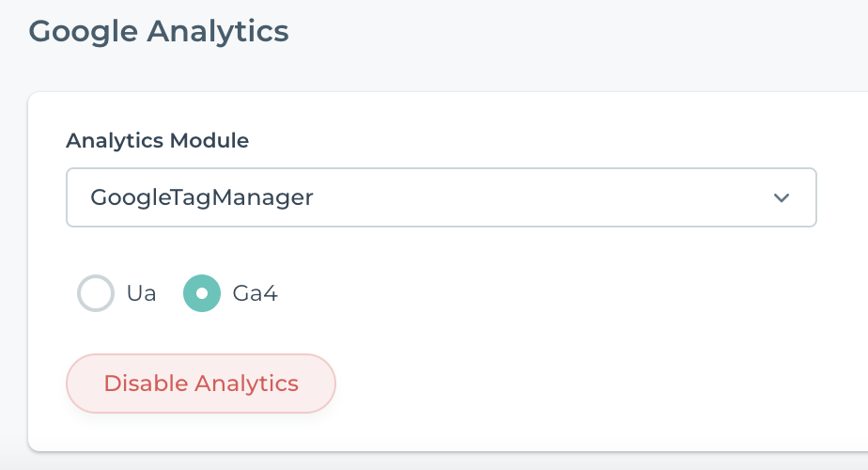
Task: Click the Analytics Module field label
Action: click(157, 141)
